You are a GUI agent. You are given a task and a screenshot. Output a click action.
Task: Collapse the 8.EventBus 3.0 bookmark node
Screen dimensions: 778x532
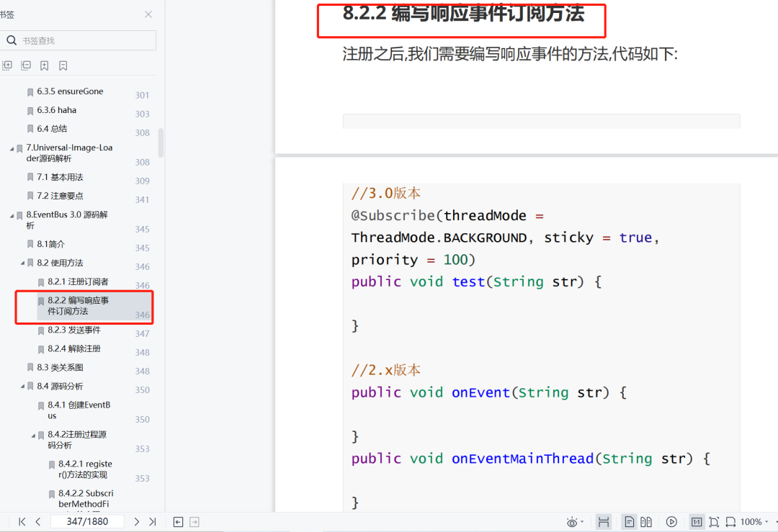point(12,216)
